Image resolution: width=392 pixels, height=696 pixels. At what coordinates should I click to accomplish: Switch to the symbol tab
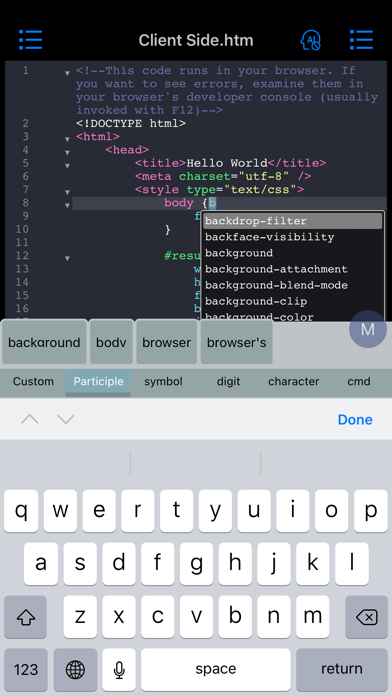(163, 381)
